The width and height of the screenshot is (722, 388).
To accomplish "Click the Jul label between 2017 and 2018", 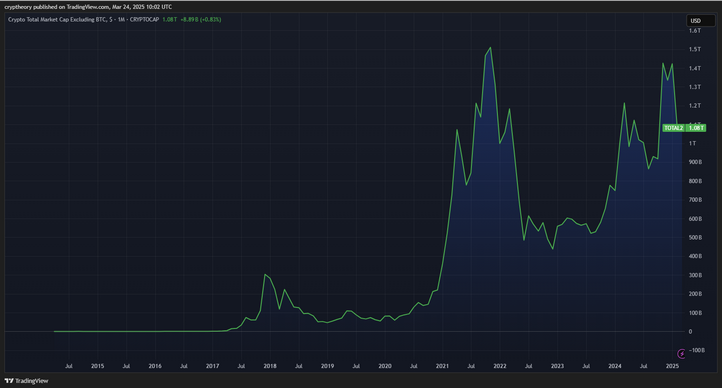I will [241, 366].
